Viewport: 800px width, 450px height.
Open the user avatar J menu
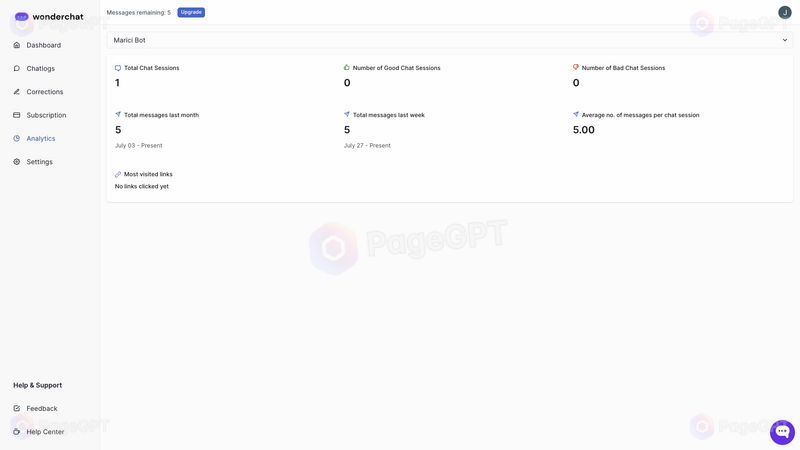[785, 12]
